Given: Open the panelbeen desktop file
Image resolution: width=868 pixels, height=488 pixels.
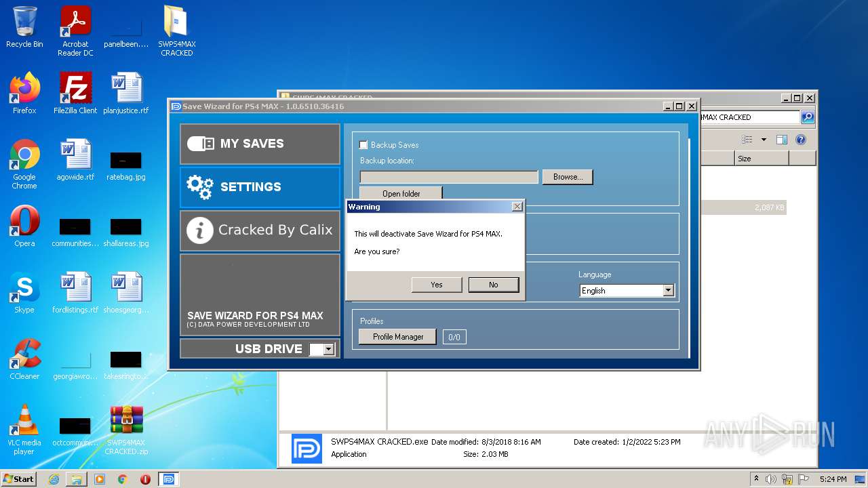Looking at the screenshot, I should [126, 31].
